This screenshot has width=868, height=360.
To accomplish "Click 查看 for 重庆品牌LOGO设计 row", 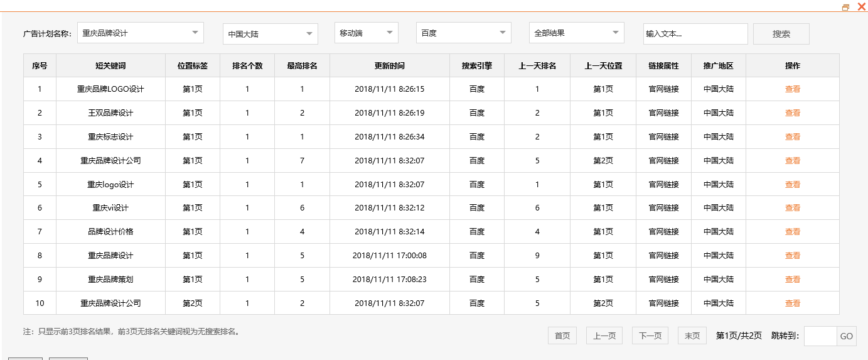I will [x=793, y=89].
